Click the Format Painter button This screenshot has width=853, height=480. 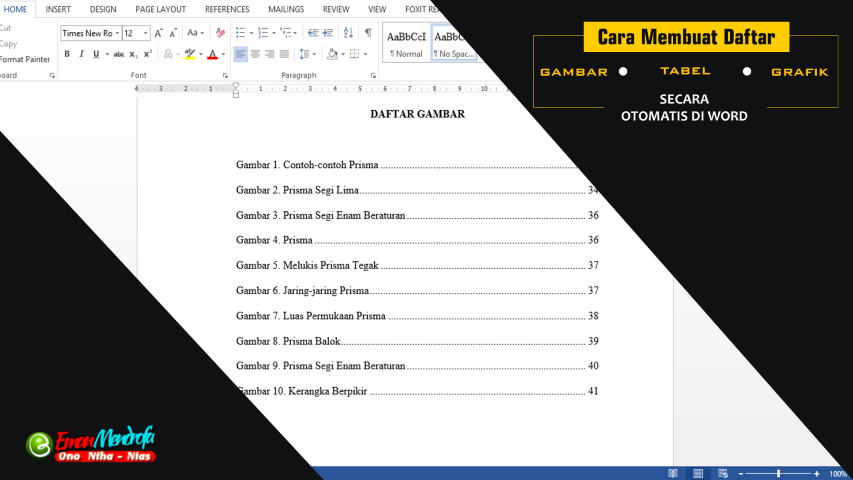pyautogui.click(x=24, y=59)
